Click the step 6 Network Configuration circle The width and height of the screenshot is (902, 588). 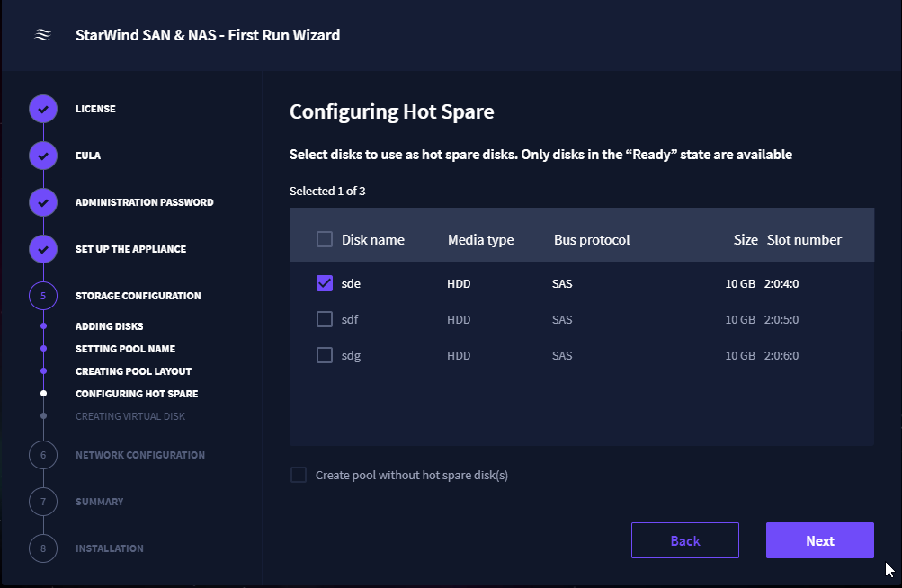tap(43, 455)
